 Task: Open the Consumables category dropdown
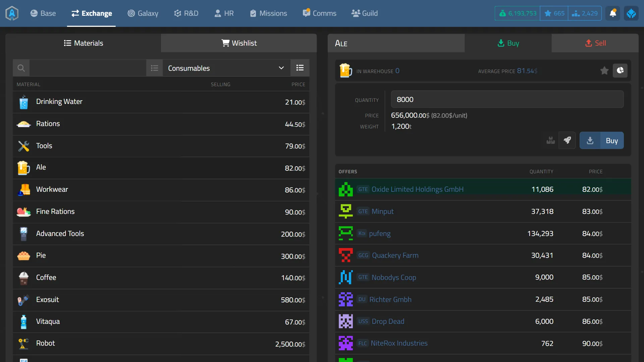226,68
